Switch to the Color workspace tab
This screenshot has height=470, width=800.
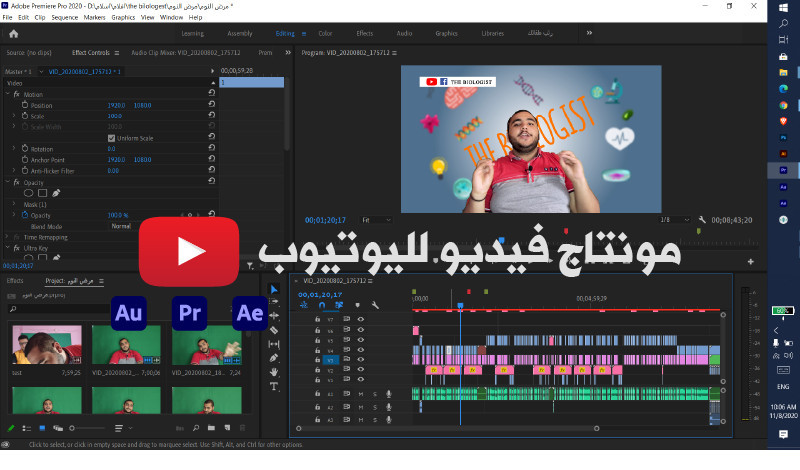[x=326, y=33]
